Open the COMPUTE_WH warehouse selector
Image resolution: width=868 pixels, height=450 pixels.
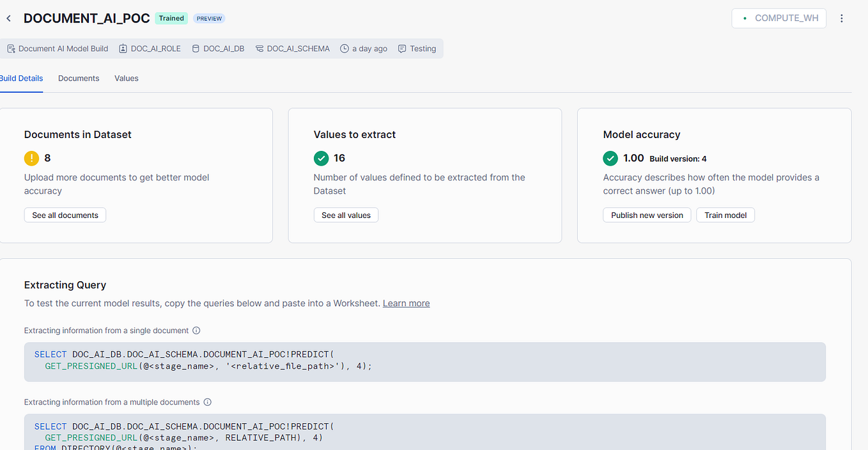click(x=779, y=18)
